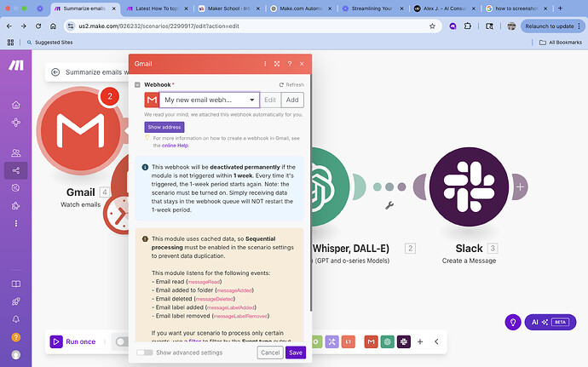Toggle Show advanced settings switch
The width and height of the screenshot is (588, 367).
tap(145, 353)
